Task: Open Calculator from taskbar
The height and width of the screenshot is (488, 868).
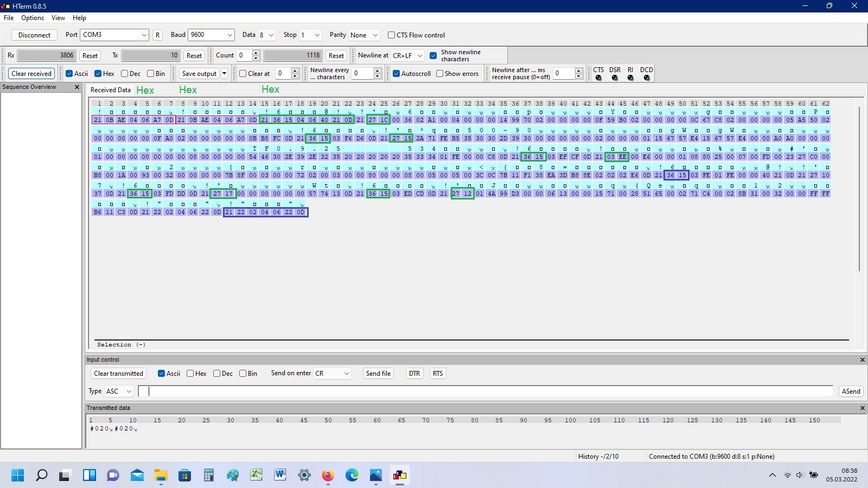Action: point(208,476)
